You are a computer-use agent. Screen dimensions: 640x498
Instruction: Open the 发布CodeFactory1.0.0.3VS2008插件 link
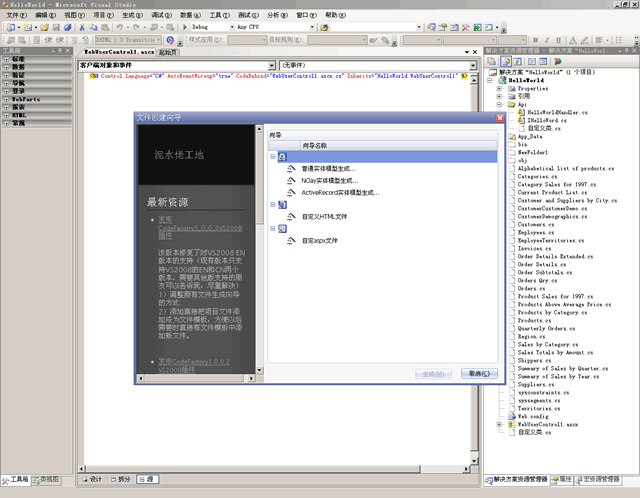click(200, 228)
